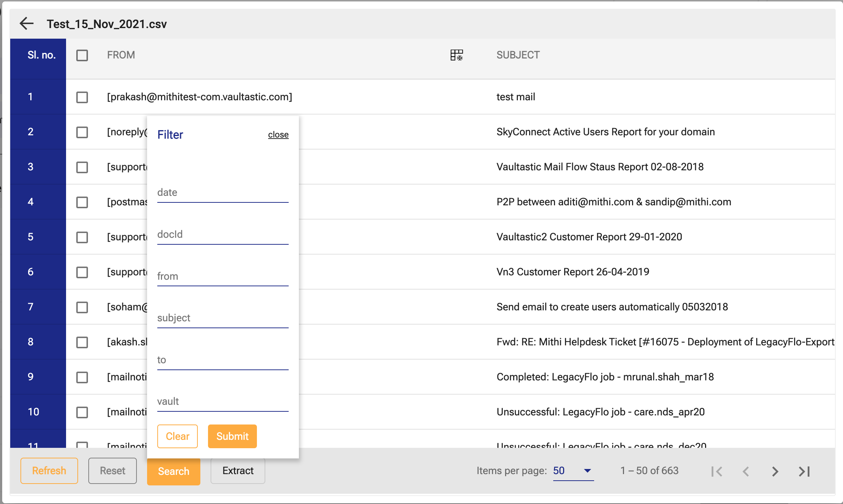This screenshot has width=843, height=504.
Task: Toggle the select-all checkbox in the header
Action: (82, 55)
